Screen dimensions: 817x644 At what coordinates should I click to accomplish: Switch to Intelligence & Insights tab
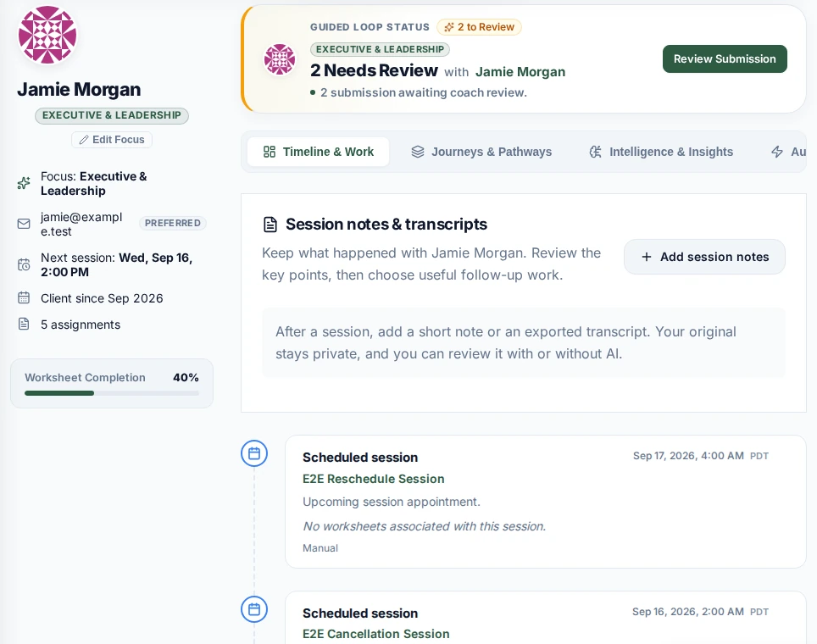661,152
